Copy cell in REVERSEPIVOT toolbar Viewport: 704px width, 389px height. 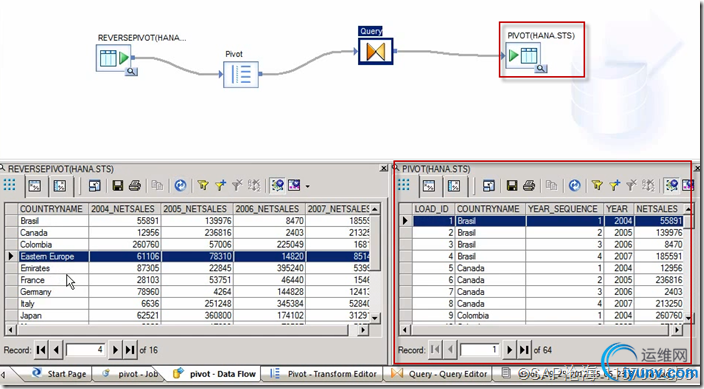point(157,186)
